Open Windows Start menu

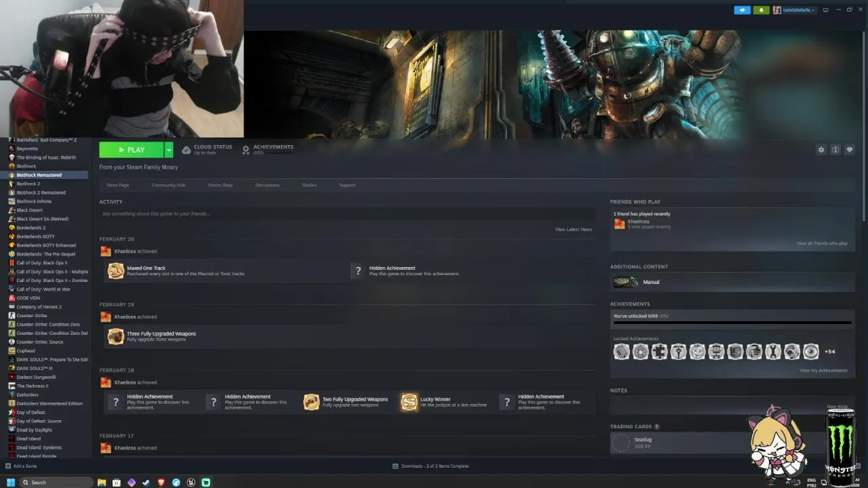11,483
